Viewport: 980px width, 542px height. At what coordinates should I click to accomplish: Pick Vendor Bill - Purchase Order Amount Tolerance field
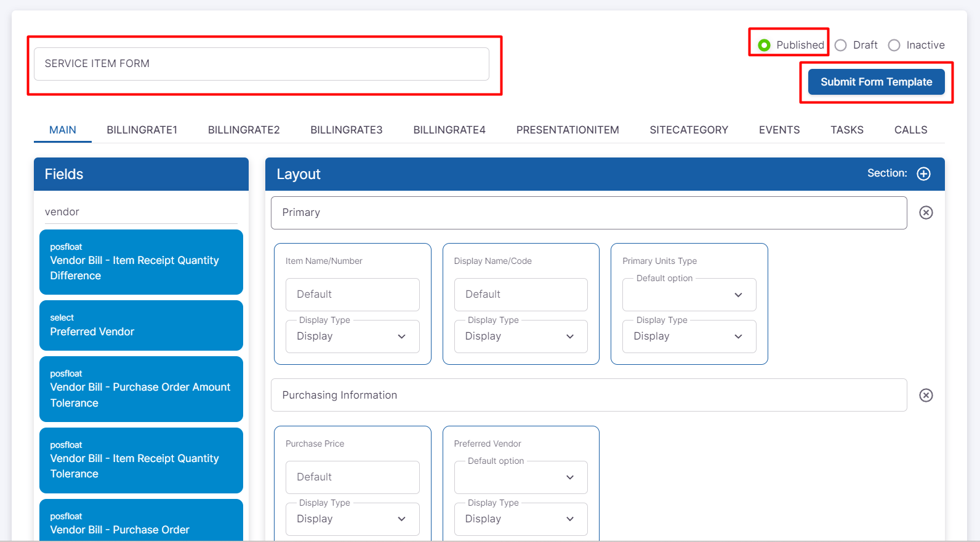(x=141, y=389)
